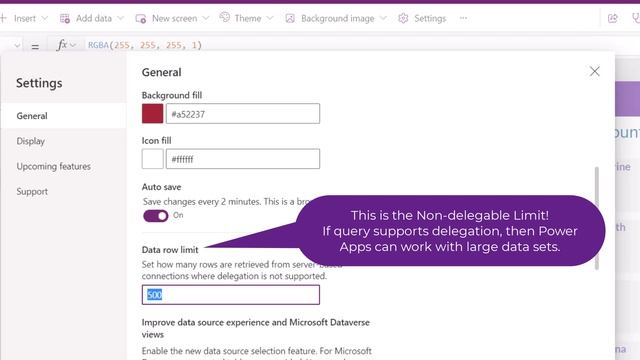Screen dimensions: 640x360
Task: Expand the Theme dropdown chevron
Action: click(270, 18)
